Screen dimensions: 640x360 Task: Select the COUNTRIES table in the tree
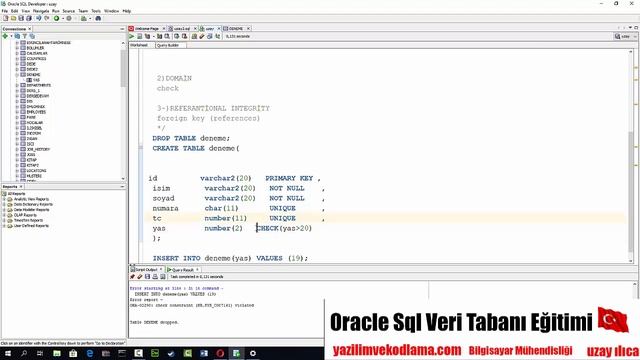pos(36,59)
